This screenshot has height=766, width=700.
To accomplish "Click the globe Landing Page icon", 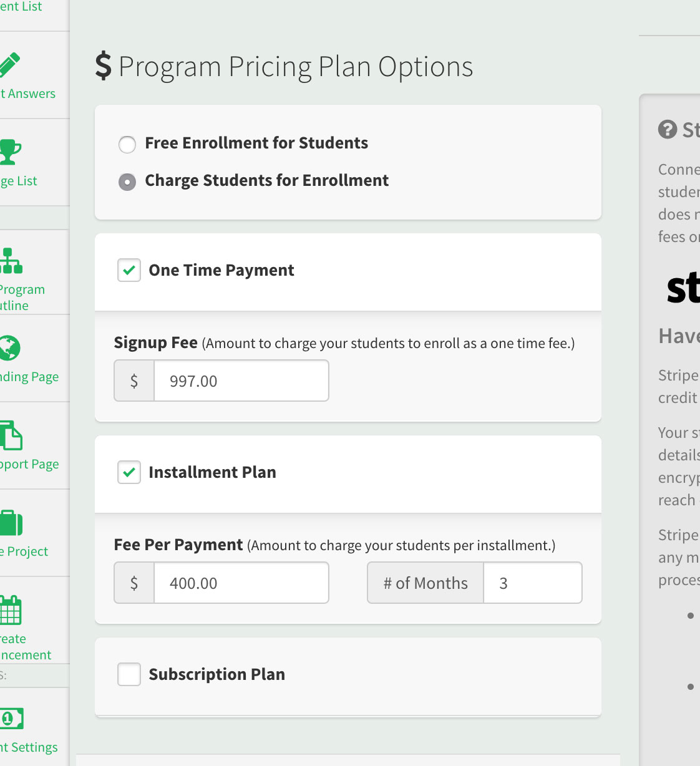I will click(x=10, y=348).
